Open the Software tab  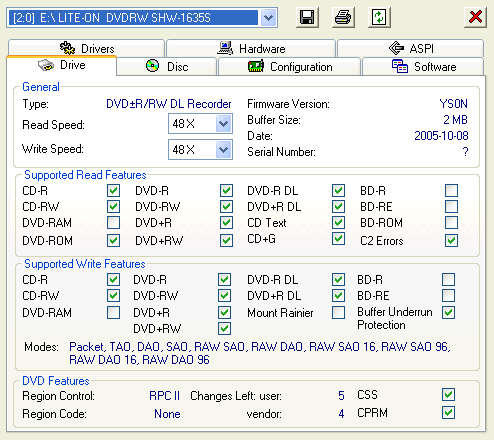click(x=423, y=67)
